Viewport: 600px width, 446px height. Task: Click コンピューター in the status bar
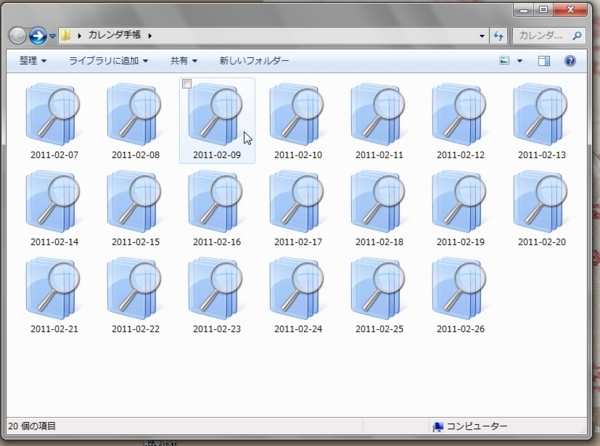coord(477,426)
